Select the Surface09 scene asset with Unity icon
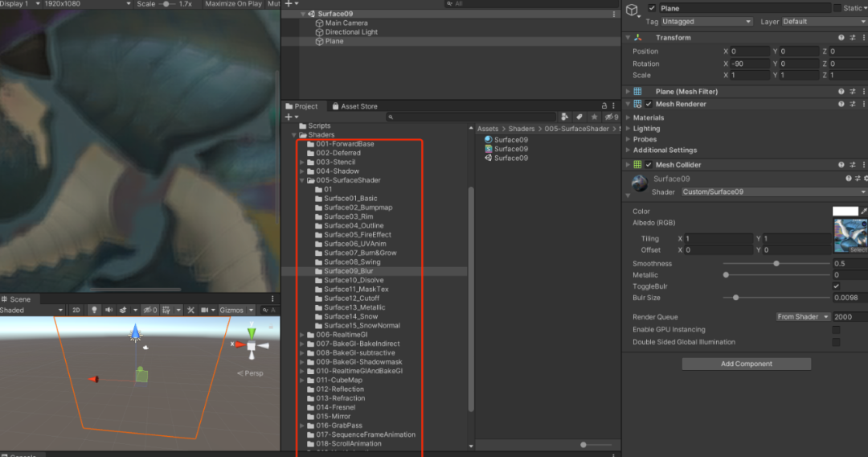 [x=506, y=158]
